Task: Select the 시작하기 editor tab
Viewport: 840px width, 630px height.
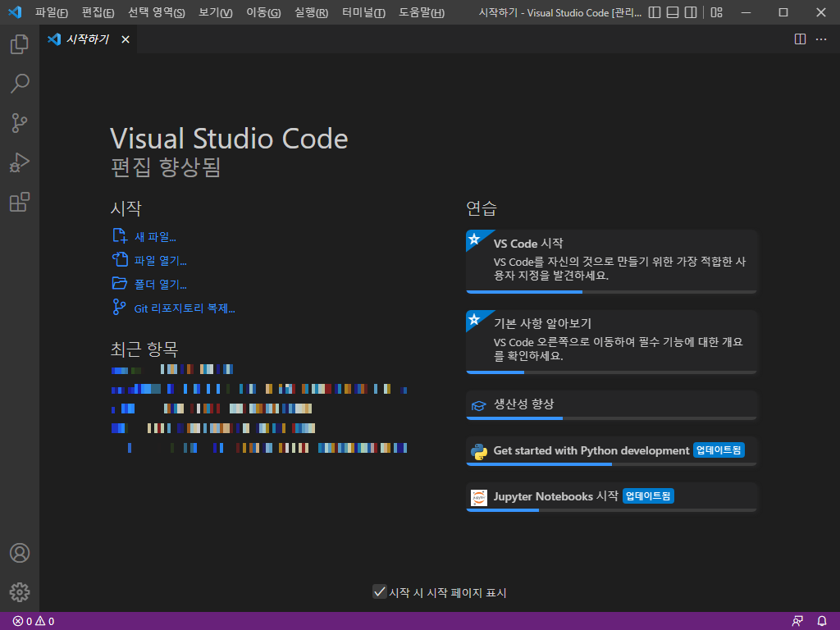Action: click(x=89, y=39)
